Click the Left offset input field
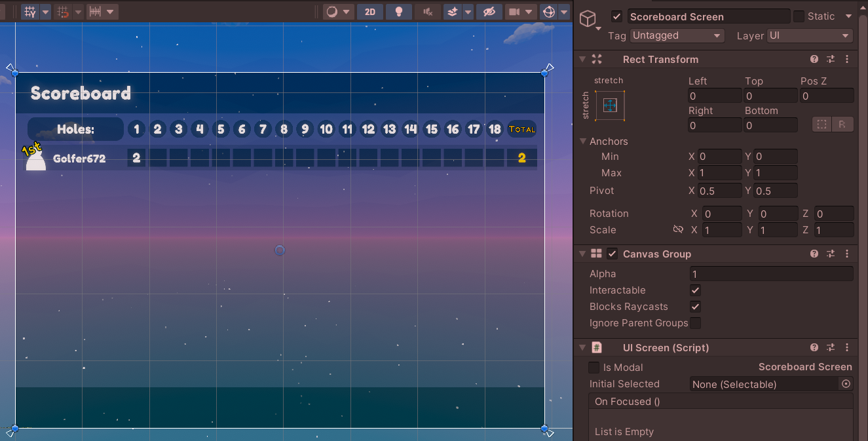This screenshot has height=441, width=868. (715, 96)
